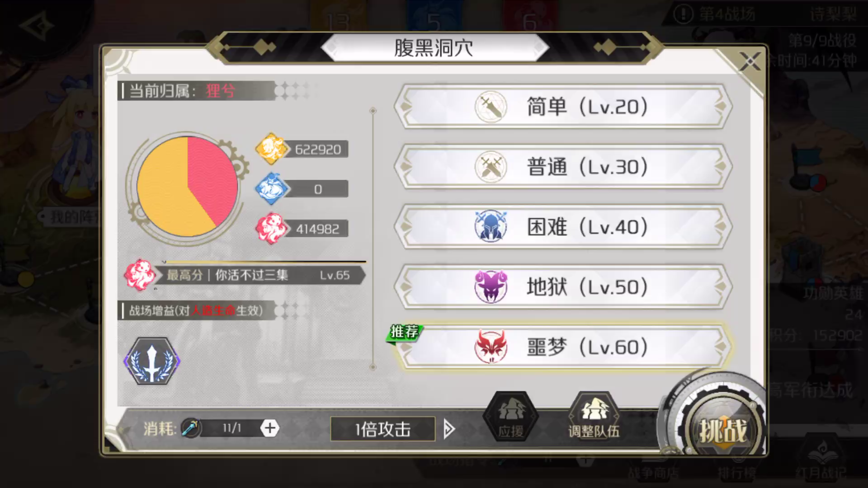Image resolution: width=868 pixels, height=488 pixels.
Task: Click the yellow faction score emblem
Action: coord(270,149)
